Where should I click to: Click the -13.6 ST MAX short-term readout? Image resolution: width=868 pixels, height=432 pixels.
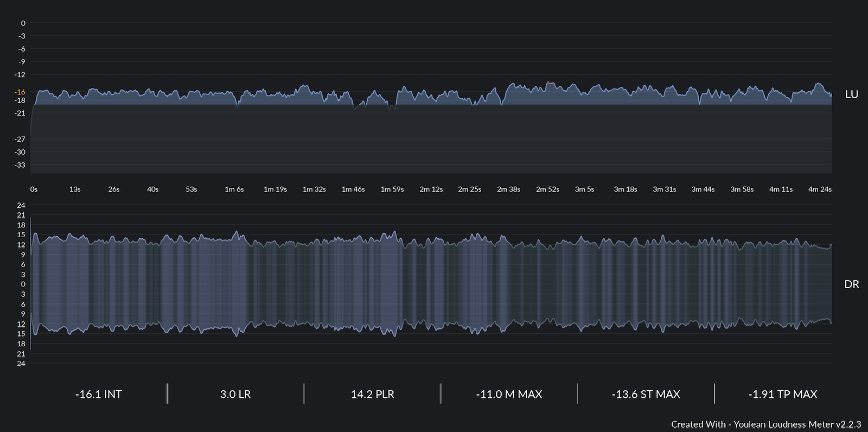(x=646, y=395)
